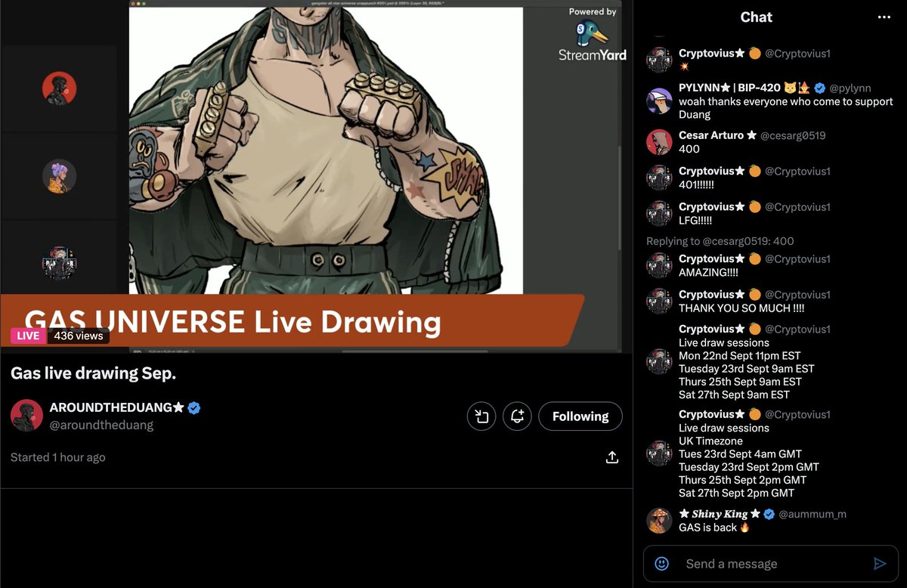
Task: Open Cesar Arturo's chat avatar
Action: click(660, 141)
